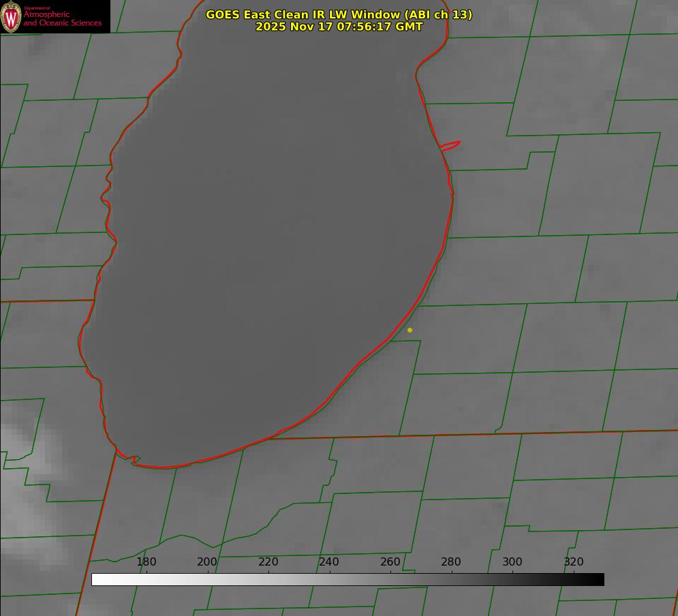This screenshot has height=616, width=678.
Task: Click the 320 colorbar label
Action: coord(574,561)
